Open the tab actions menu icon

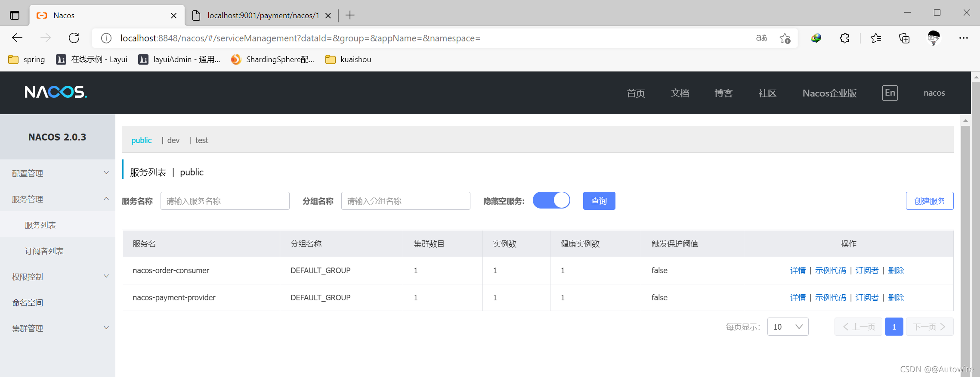pyautogui.click(x=15, y=16)
